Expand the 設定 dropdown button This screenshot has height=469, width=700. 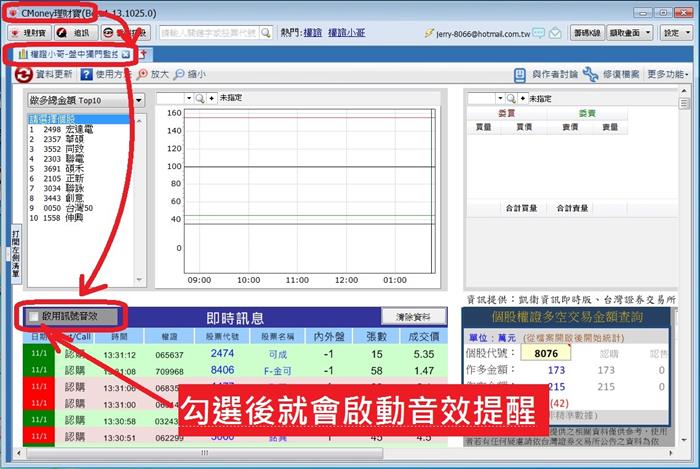pyautogui.click(x=676, y=33)
